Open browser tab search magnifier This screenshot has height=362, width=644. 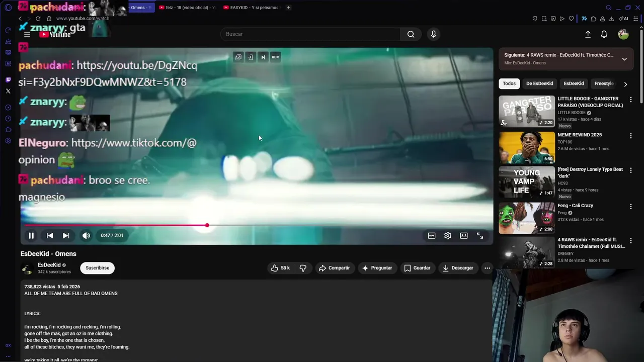pos(608,8)
